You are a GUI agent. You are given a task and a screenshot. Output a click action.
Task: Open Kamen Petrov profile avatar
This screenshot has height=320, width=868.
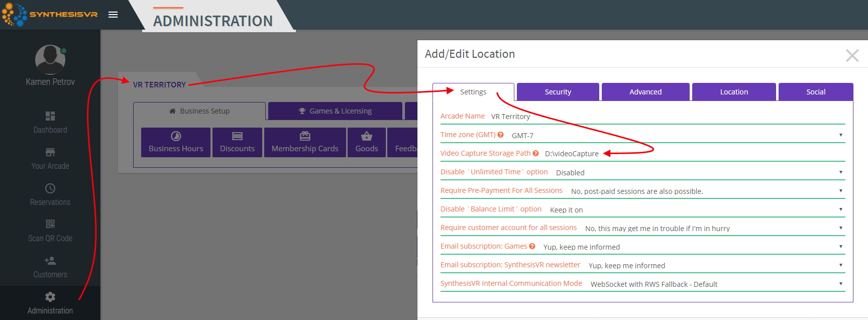coord(50,60)
